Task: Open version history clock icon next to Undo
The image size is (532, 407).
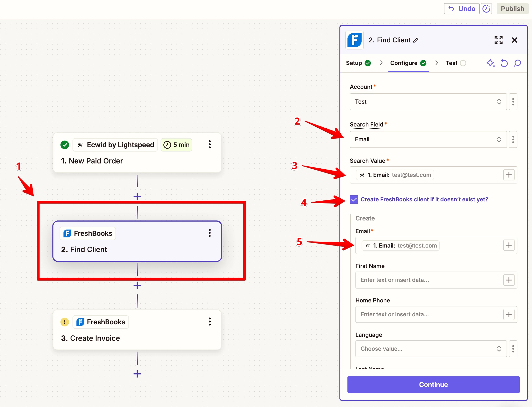Action: click(x=486, y=9)
